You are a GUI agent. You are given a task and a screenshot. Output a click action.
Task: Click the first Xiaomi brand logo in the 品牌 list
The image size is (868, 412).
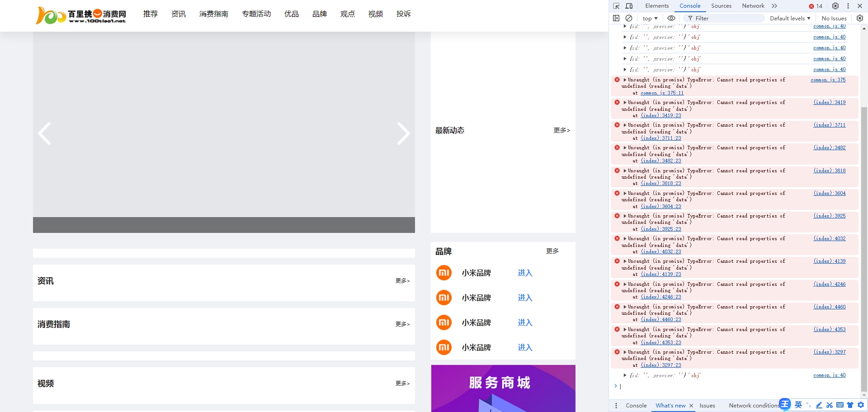(x=444, y=273)
